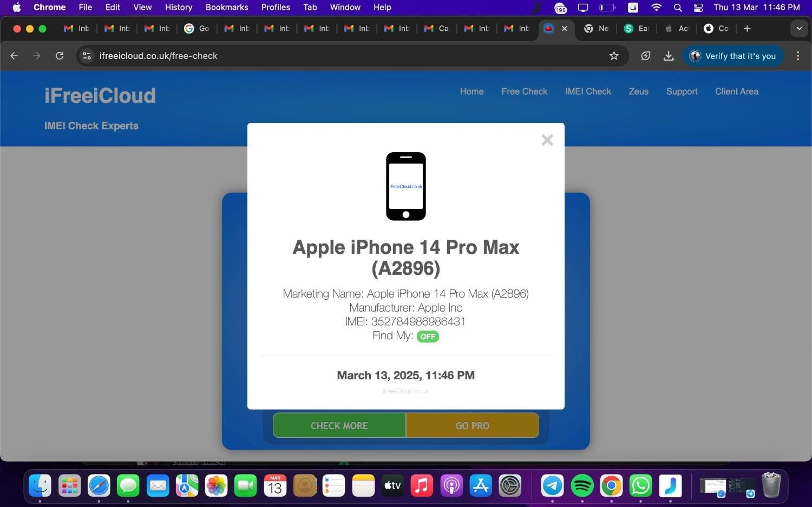The image size is (812, 507).
Task: Click the Wi-Fi status icon
Action: tap(656, 8)
